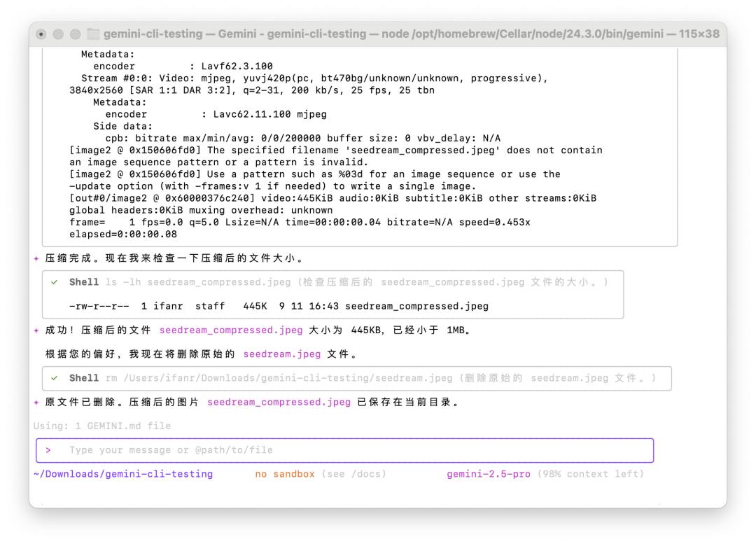
Task: Click the 压缩完成。现在我来检查 message
Action: coord(175,258)
